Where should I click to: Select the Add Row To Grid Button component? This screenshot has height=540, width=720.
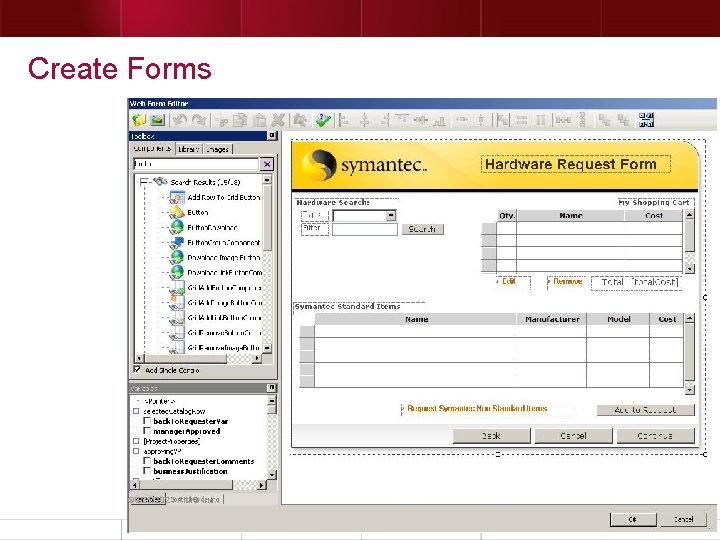[x=224, y=197]
